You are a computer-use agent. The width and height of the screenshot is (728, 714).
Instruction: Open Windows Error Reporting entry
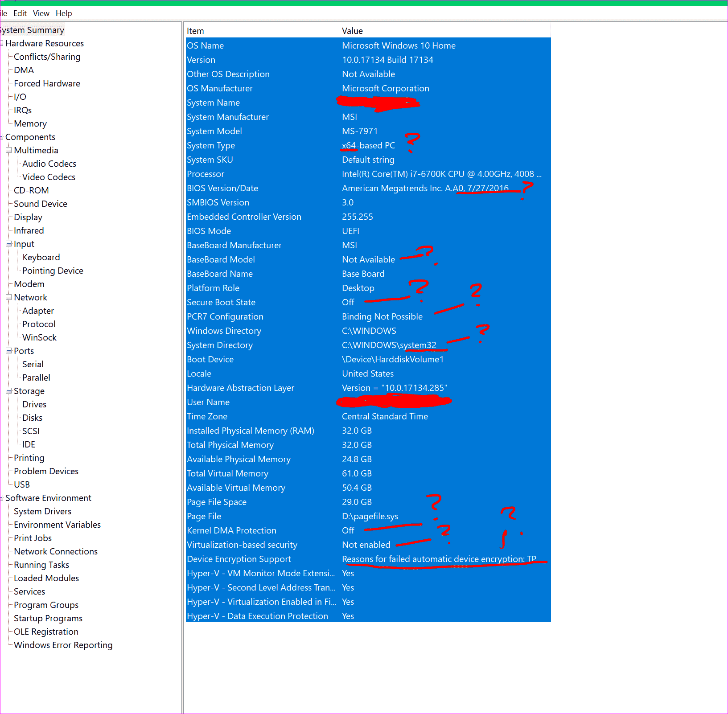point(63,645)
